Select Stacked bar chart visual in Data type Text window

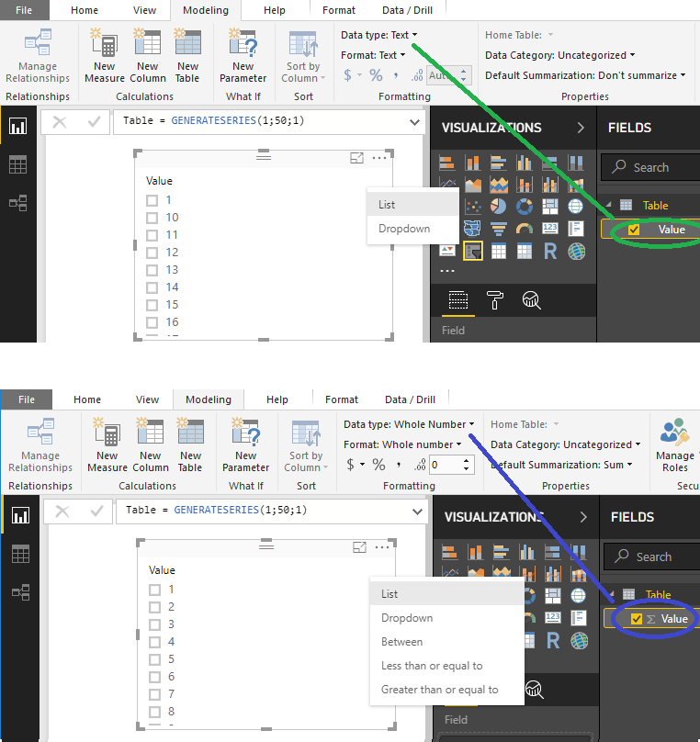tap(446, 163)
